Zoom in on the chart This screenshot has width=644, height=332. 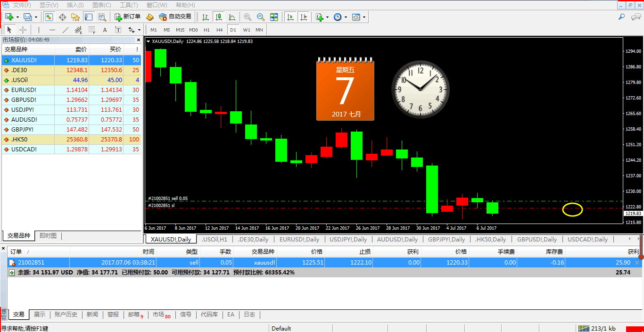(x=248, y=17)
